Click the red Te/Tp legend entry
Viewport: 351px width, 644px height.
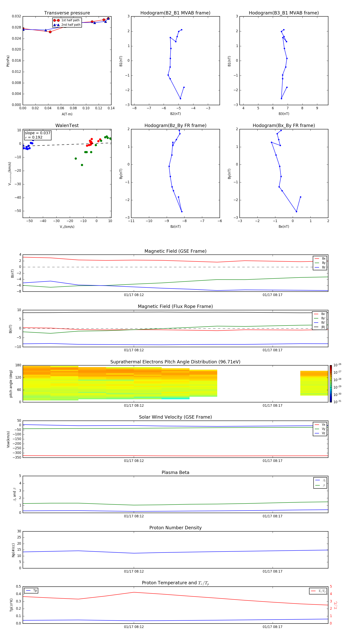318,591
